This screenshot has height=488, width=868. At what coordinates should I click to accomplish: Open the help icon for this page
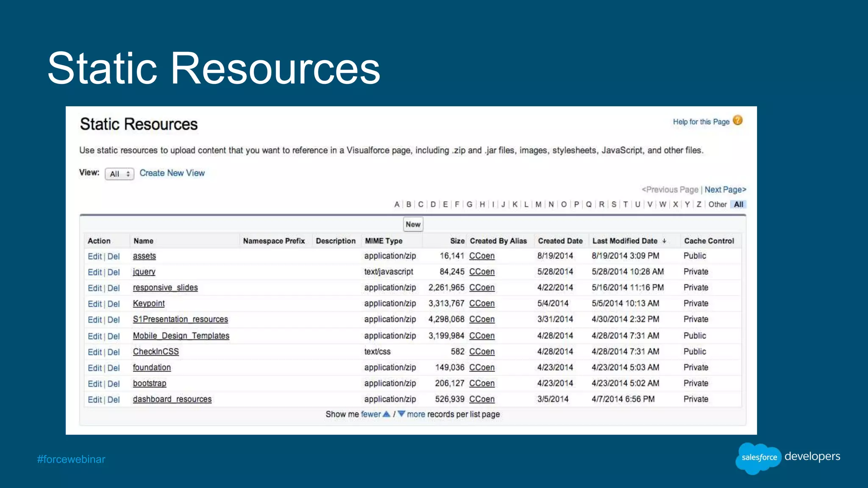[737, 121]
